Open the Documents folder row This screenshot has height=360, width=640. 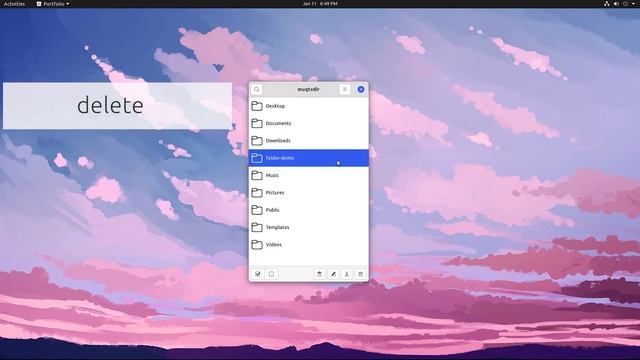(x=309, y=123)
